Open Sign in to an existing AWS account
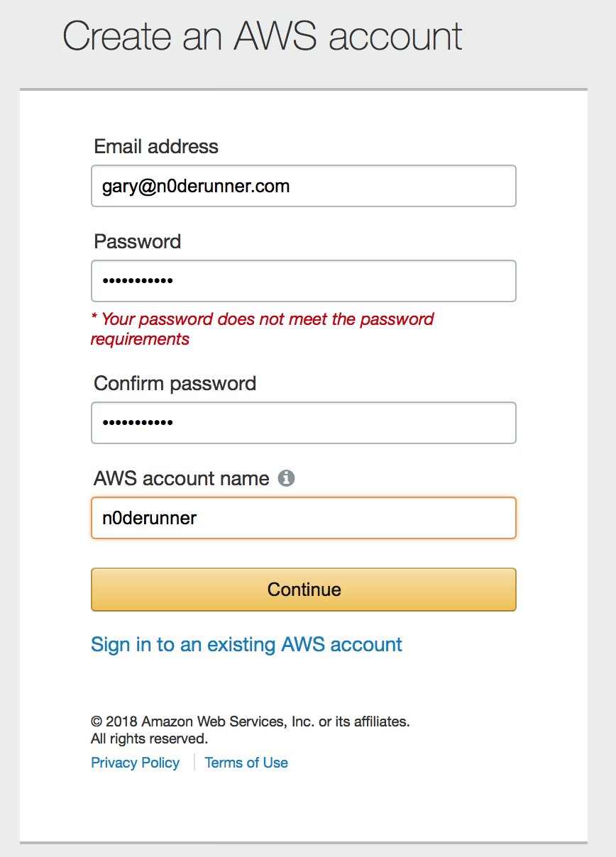 pyautogui.click(x=246, y=644)
